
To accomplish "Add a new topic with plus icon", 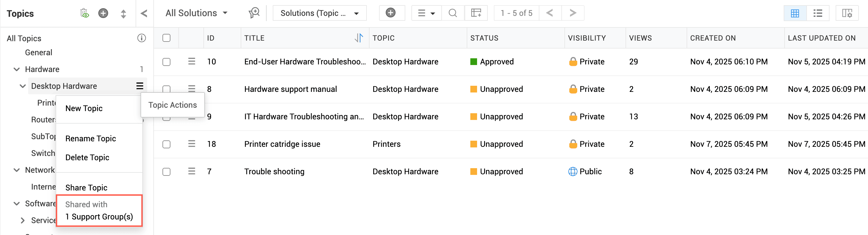I will (x=103, y=13).
